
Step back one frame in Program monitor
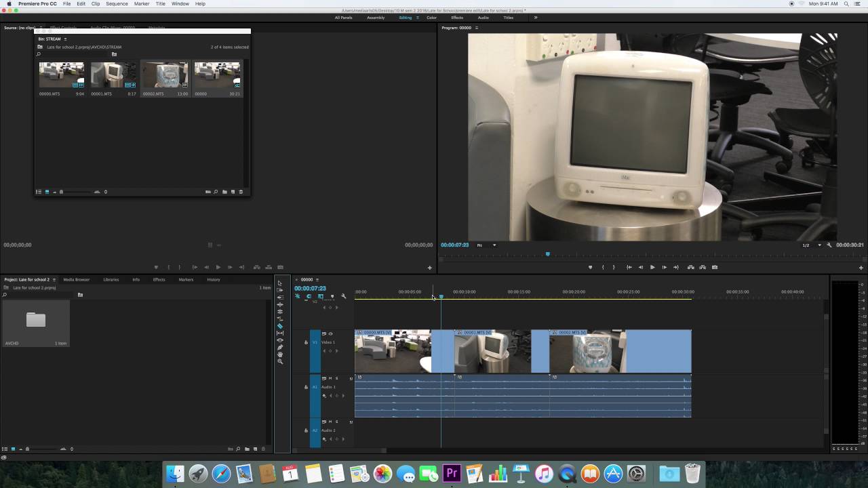[641, 267]
